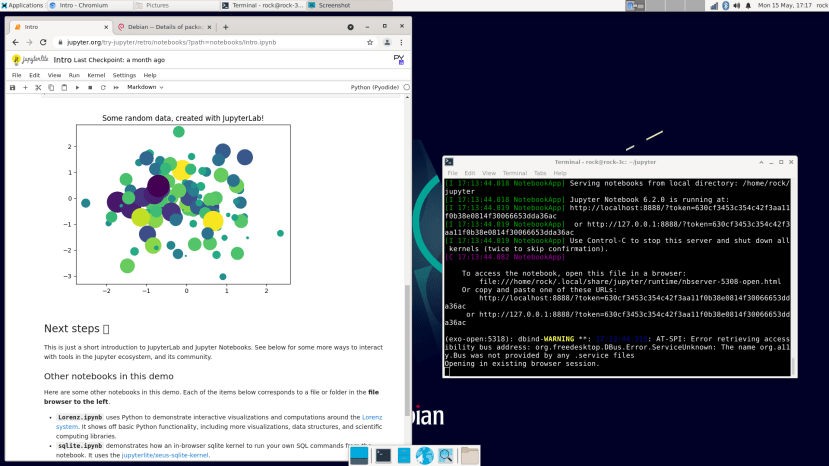
Task: Open the Terminal window Help menu
Action: pyautogui.click(x=559, y=173)
